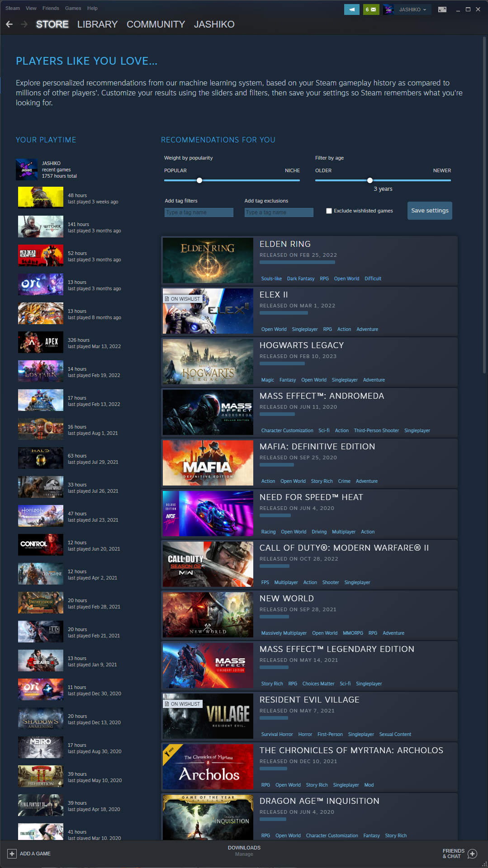Open the Metro icon with 17 hours

pos(41,747)
